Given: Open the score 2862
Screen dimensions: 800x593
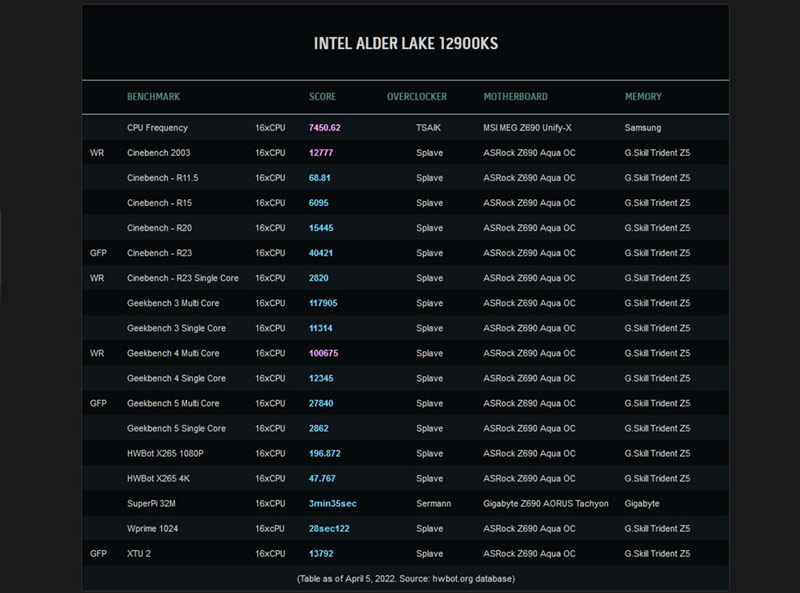Looking at the screenshot, I should point(318,428).
